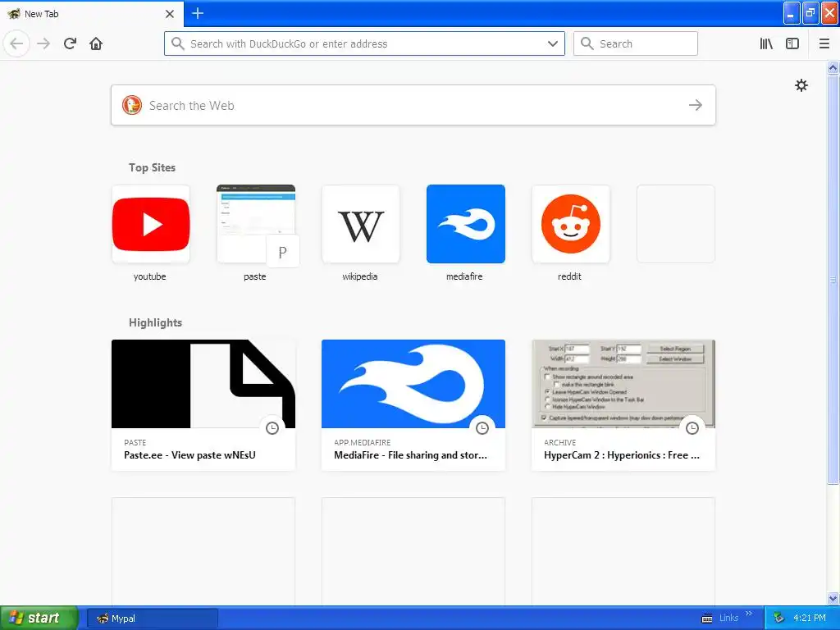This screenshot has width=840, height=630.
Task: Toggle the sidebar view icon
Action: tap(792, 43)
